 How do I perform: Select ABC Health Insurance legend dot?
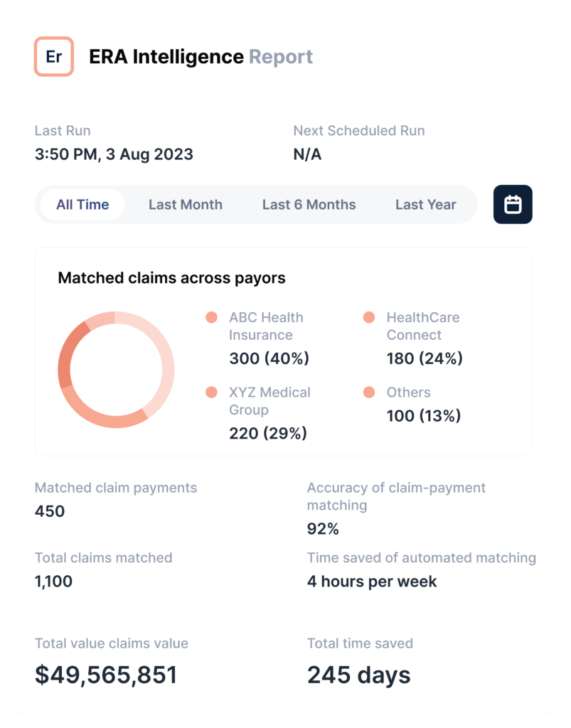211,318
